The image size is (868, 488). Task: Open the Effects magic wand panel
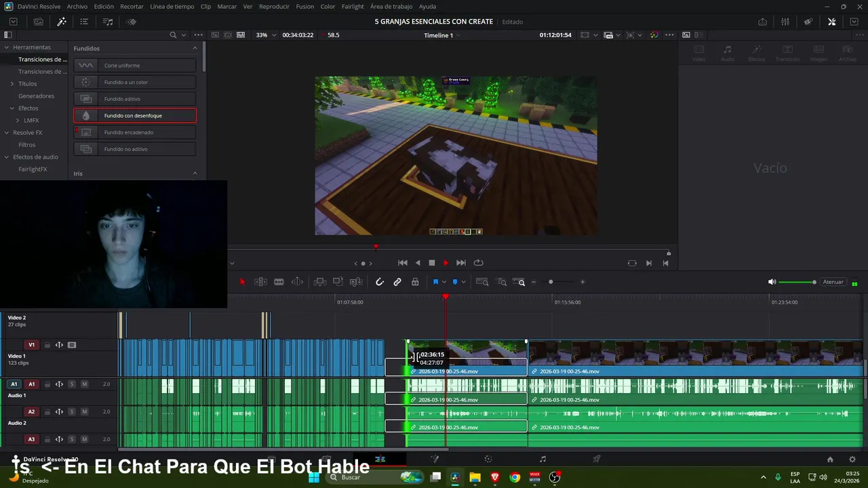click(x=62, y=22)
